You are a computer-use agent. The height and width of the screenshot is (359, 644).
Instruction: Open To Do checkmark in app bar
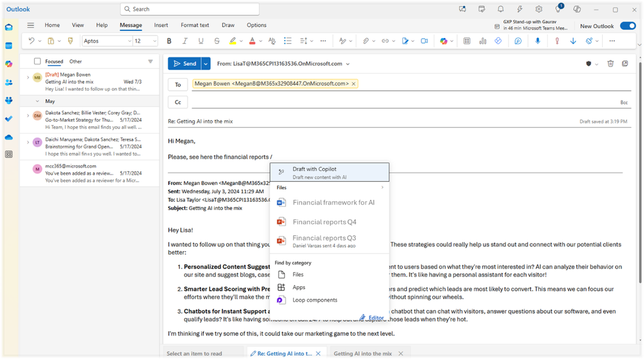coord(8,119)
